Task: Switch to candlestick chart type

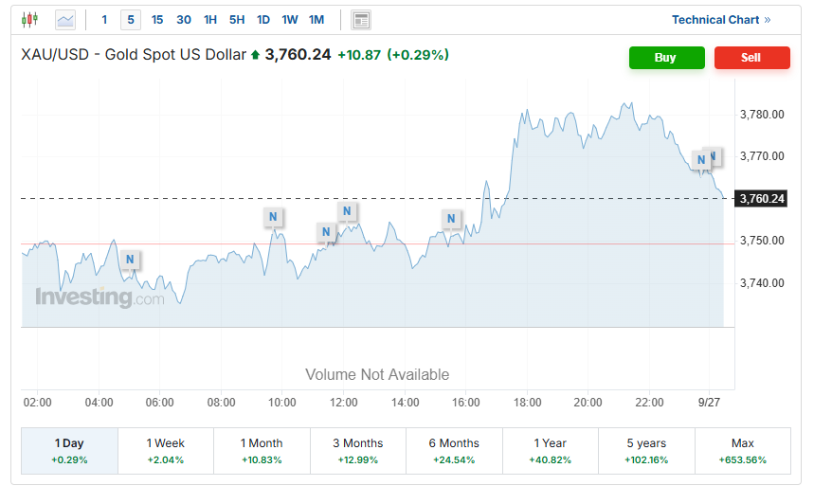Action: 30,19
